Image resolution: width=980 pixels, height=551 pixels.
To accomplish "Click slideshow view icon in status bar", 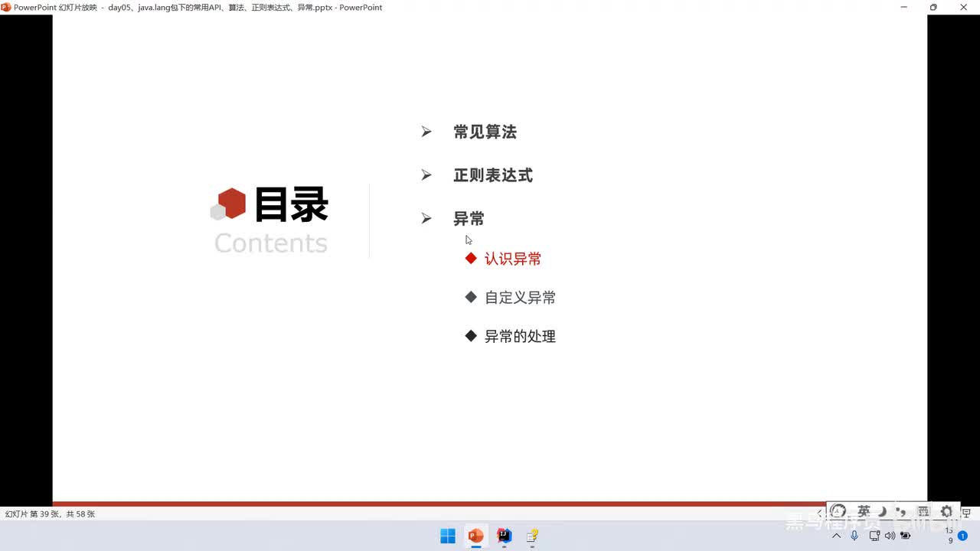I will click(x=966, y=513).
